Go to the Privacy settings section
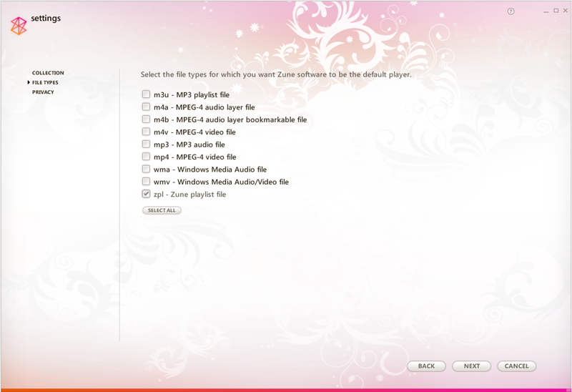572x392 pixels. (43, 92)
